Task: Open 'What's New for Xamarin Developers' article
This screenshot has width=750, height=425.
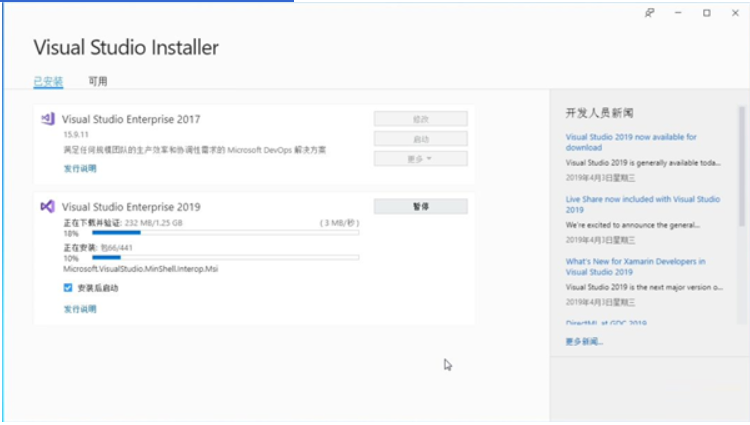Action: click(635, 266)
